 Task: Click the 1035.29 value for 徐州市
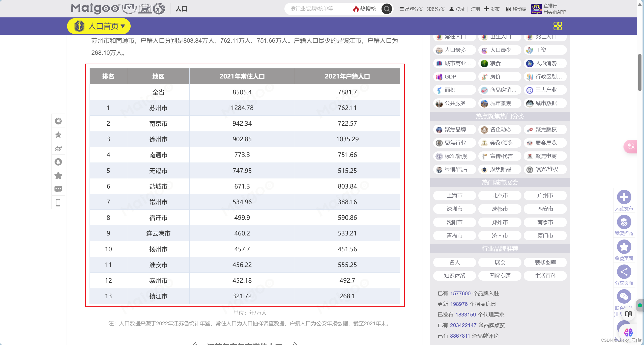[x=347, y=139]
